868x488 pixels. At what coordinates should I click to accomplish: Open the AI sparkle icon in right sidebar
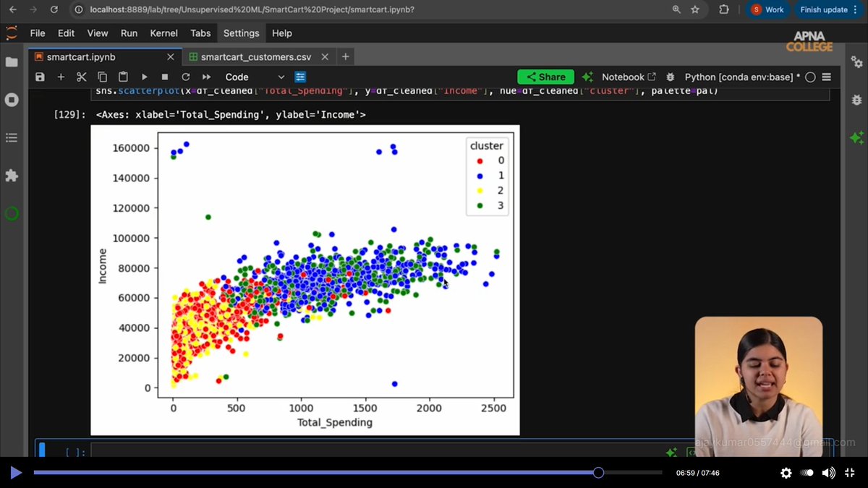pyautogui.click(x=856, y=137)
